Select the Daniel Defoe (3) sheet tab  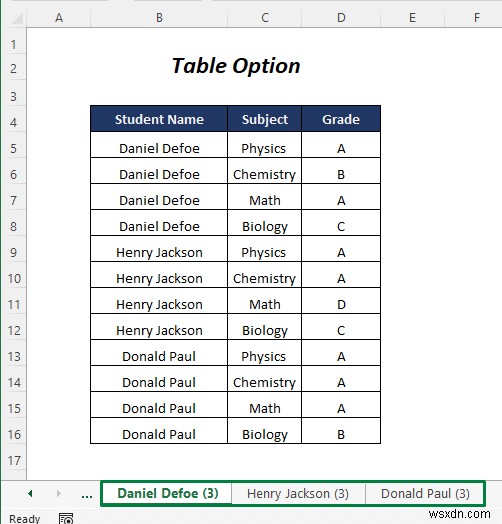(167, 493)
